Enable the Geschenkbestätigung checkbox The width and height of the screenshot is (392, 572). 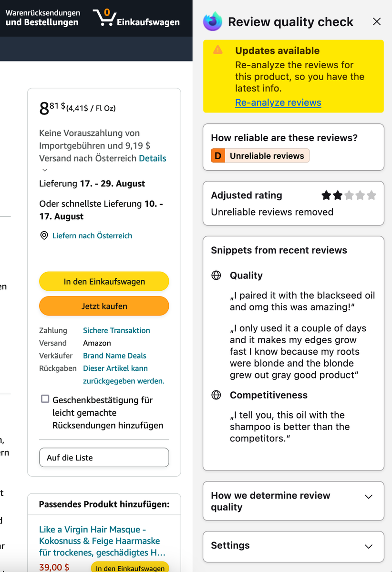pyautogui.click(x=45, y=399)
